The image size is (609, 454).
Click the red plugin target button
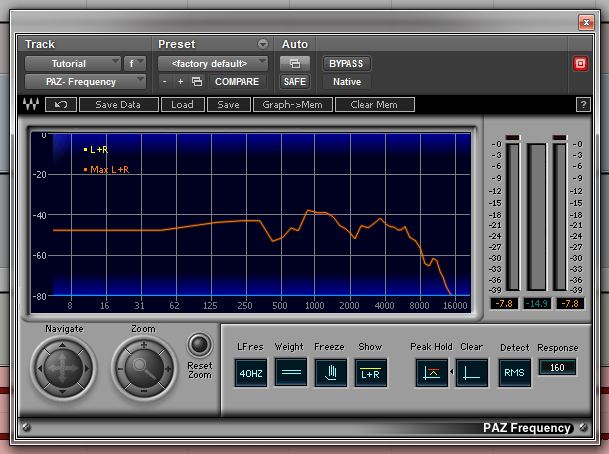coord(580,64)
